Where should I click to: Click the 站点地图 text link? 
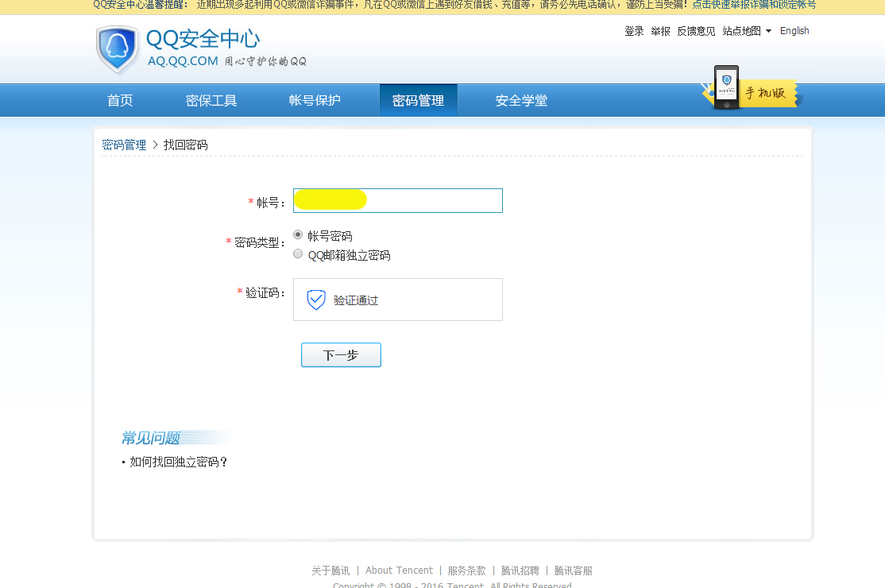point(742,31)
